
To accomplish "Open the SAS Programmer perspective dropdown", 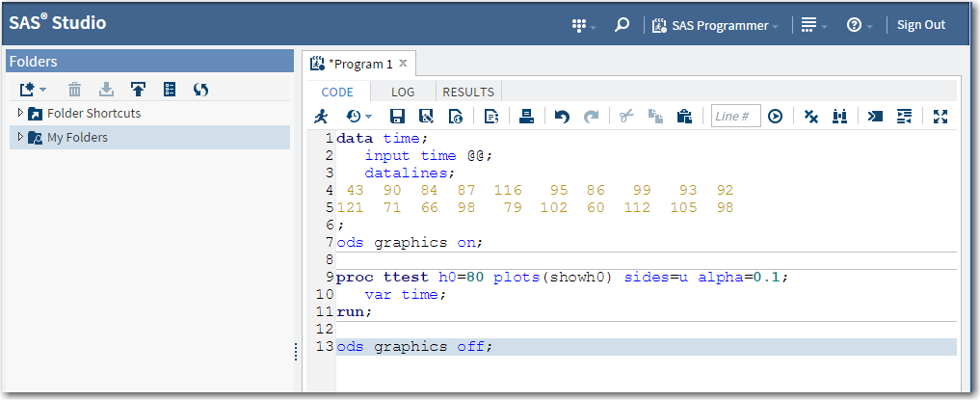I will pos(715,26).
